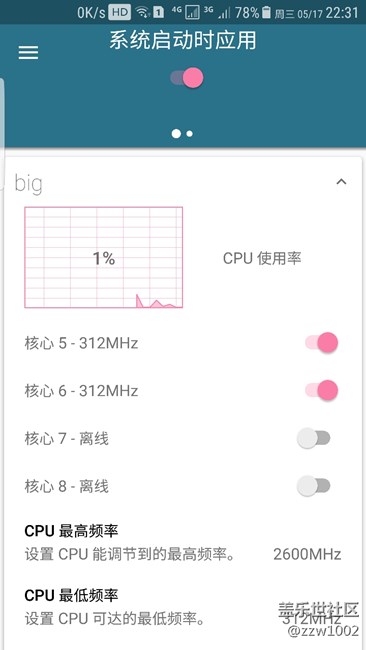Tap the 3G signal strength icon
Screen dimensions: 366x650
224,13
